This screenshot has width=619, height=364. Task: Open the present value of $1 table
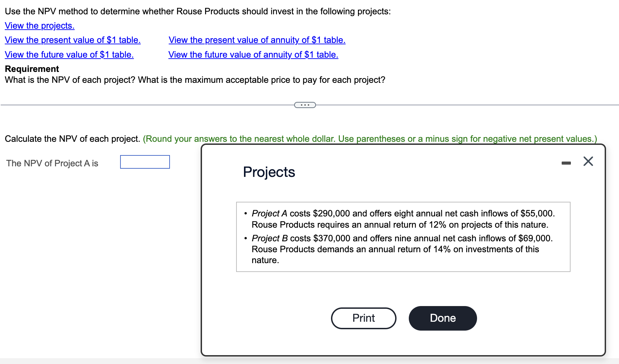click(72, 40)
